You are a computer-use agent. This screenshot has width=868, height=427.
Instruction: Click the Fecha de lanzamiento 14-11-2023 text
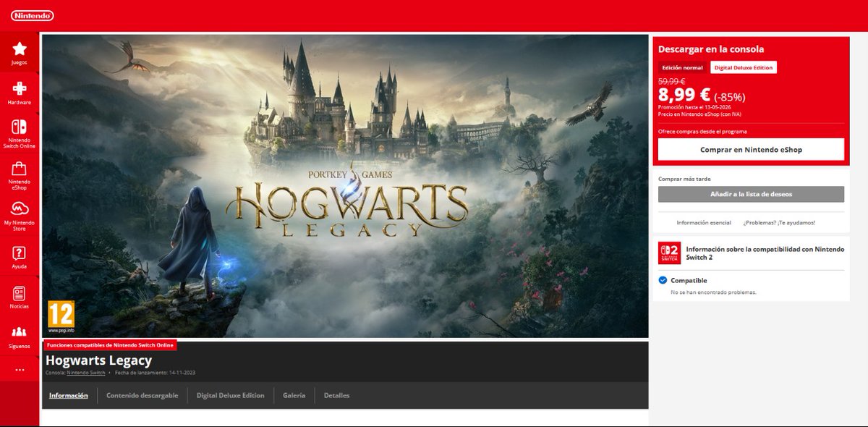pos(156,373)
